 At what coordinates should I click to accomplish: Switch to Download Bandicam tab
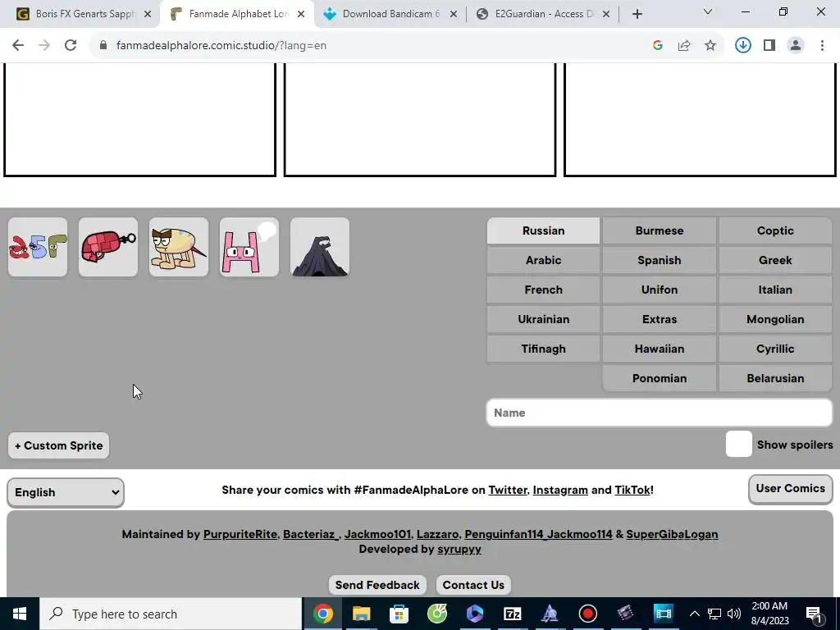pyautogui.click(x=390, y=14)
